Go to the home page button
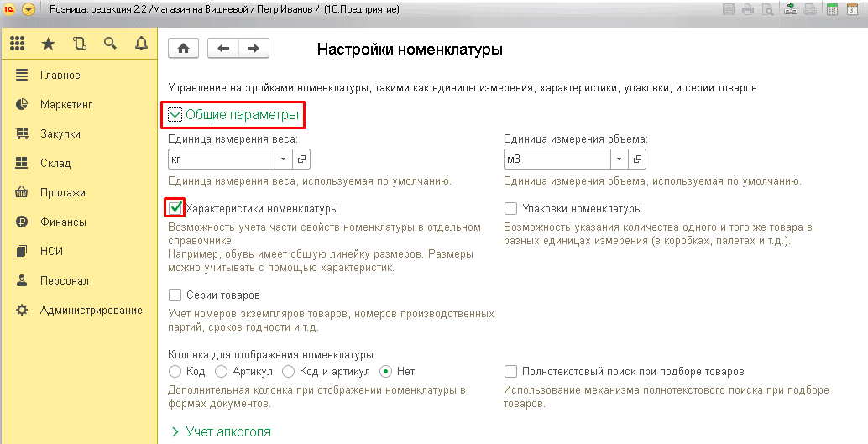The height and width of the screenshot is (444, 868). pos(183,49)
